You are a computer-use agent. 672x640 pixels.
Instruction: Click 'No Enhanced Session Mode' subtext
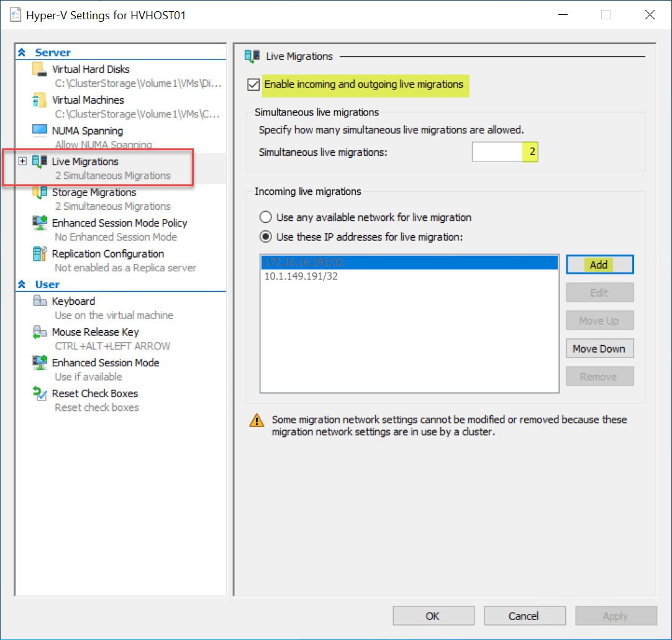[x=116, y=237]
